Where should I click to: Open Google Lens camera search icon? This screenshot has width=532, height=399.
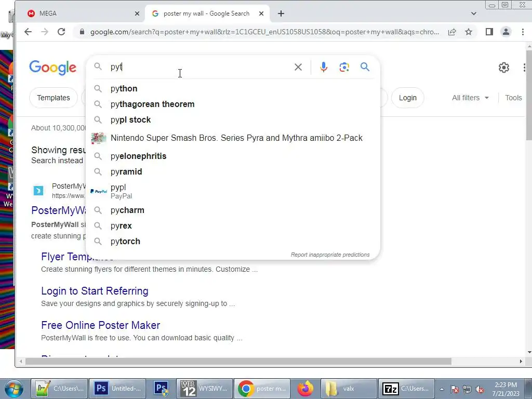pyautogui.click(x=344, y=67)
